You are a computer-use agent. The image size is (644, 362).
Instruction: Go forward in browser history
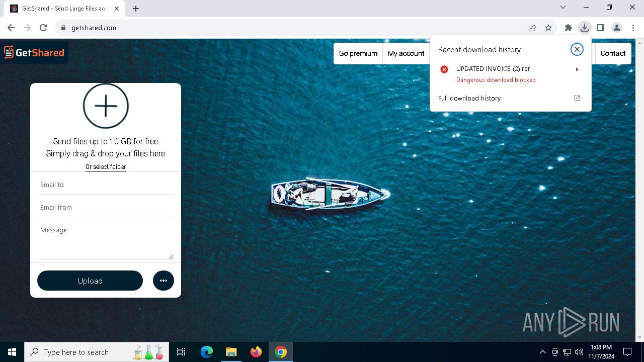27,28
